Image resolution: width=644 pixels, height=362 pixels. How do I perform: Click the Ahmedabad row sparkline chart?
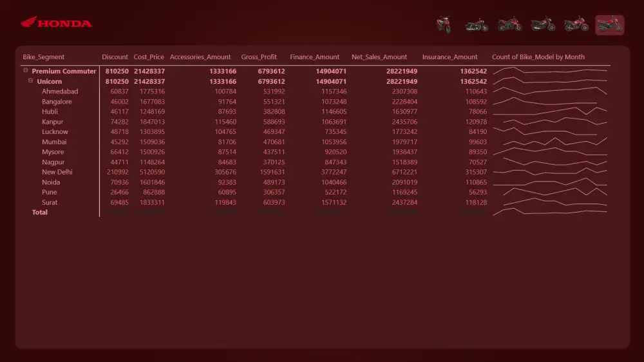coord(550,91)
